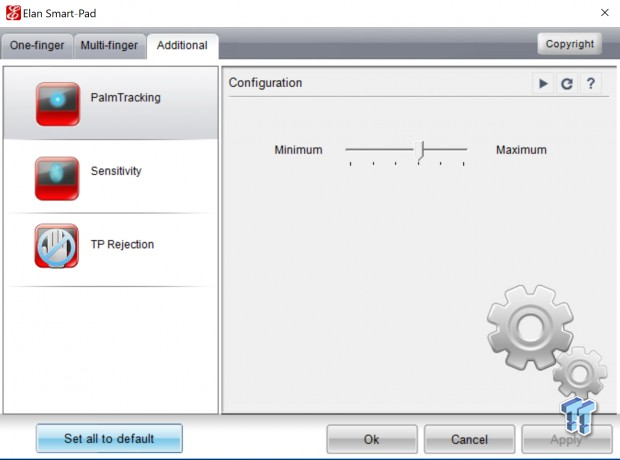Click slider track near Maximum end
Screen dimensions: 620x460
pyautogui.click(x=461, y=150)
